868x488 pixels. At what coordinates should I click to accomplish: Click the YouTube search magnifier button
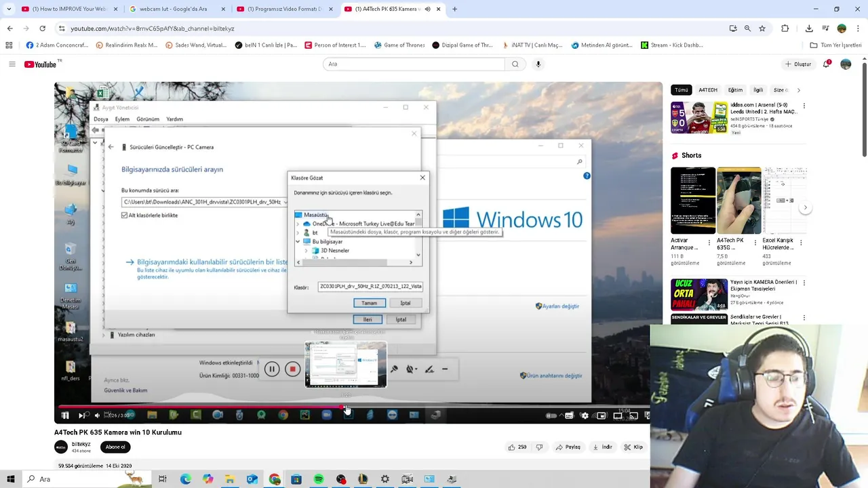pos(515,64)
